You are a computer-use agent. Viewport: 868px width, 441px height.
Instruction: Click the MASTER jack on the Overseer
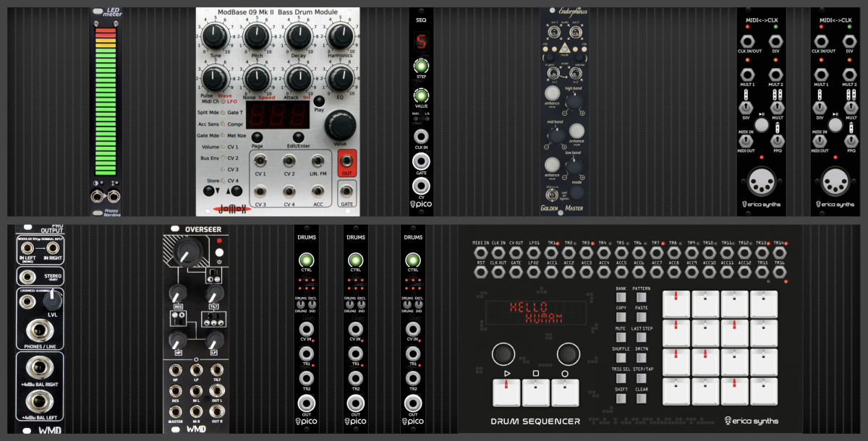177,412
